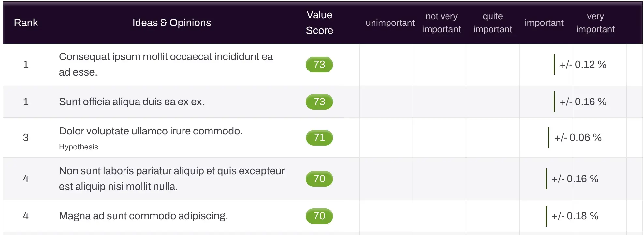
Task: Click the "important" scale header
Action: coord(544,23)
